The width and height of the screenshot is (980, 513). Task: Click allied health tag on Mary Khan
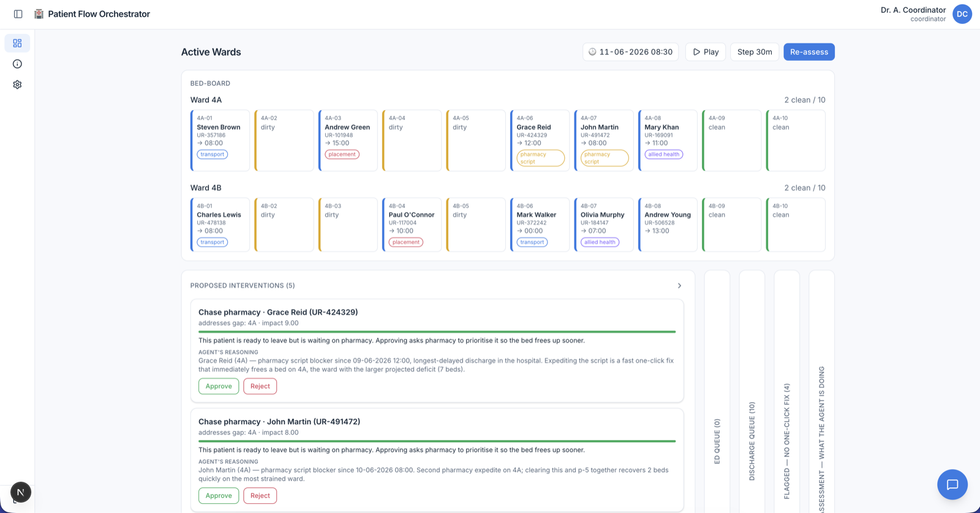tap(664, 154)
